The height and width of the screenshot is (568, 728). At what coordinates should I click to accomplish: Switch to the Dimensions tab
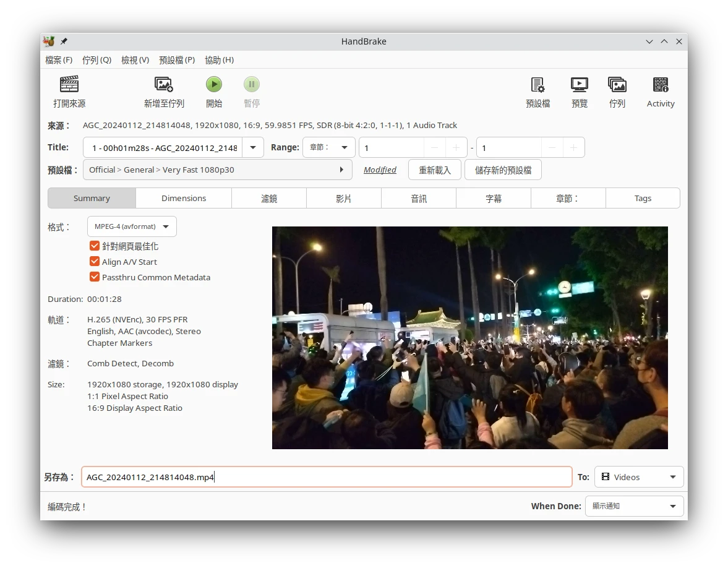point(184,199)
